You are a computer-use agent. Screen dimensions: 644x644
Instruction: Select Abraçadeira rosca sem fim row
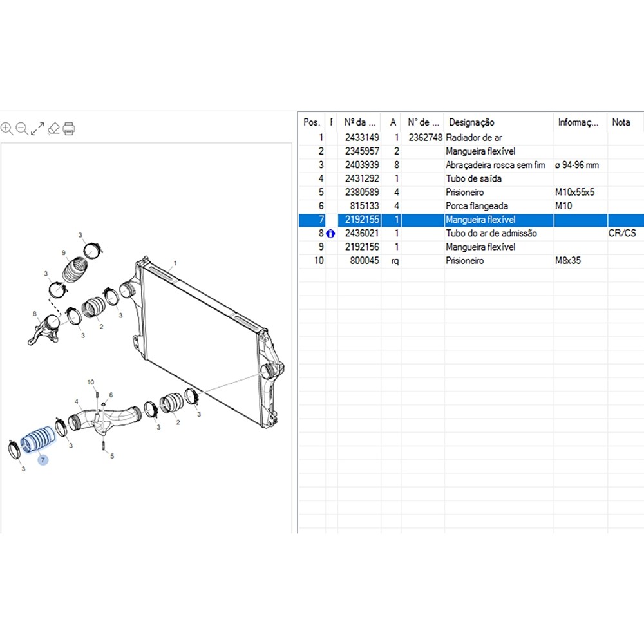(x=495, y=166)
